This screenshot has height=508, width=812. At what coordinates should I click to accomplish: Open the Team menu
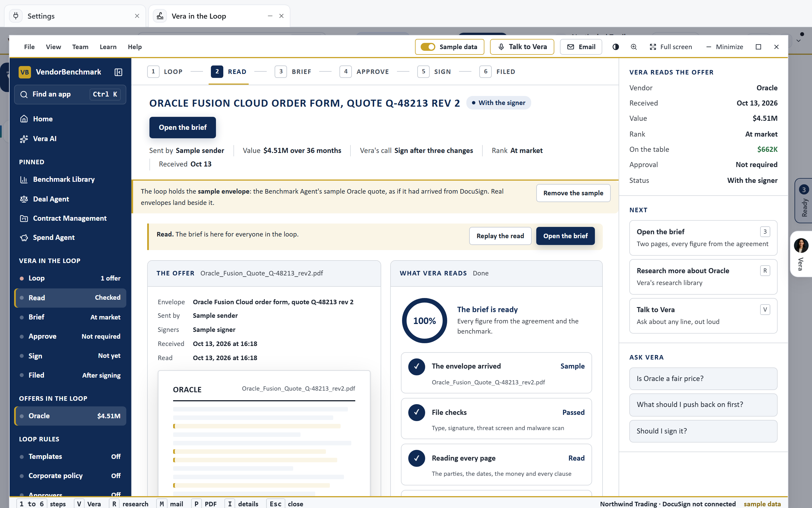(80, 47)
